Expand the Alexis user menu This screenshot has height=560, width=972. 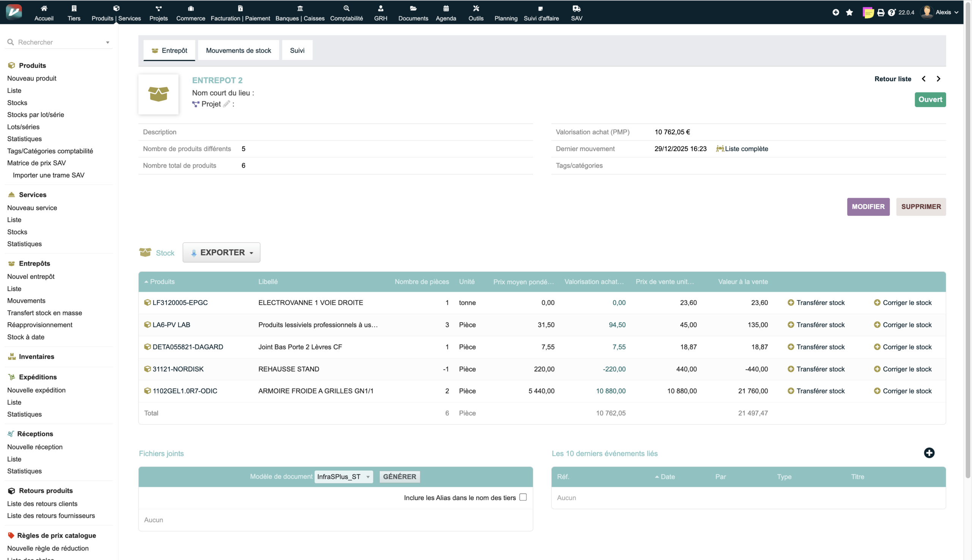[943, 12]
